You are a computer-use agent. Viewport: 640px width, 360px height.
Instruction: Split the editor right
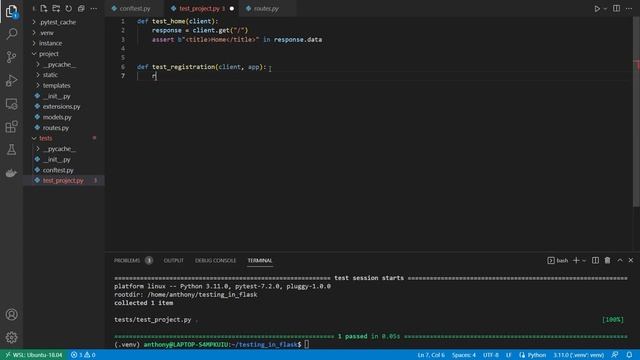pyautogui.click(x=616, y=8)
